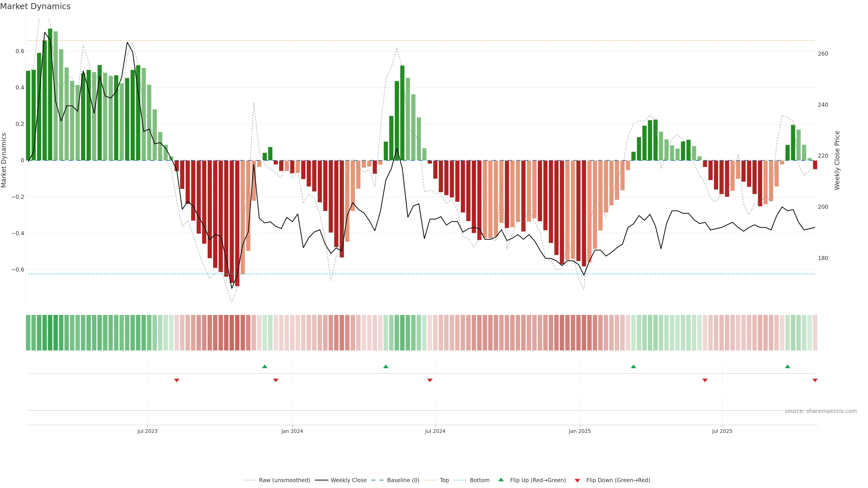Toggle the Weekly Close legend entry

click(348, 480)
